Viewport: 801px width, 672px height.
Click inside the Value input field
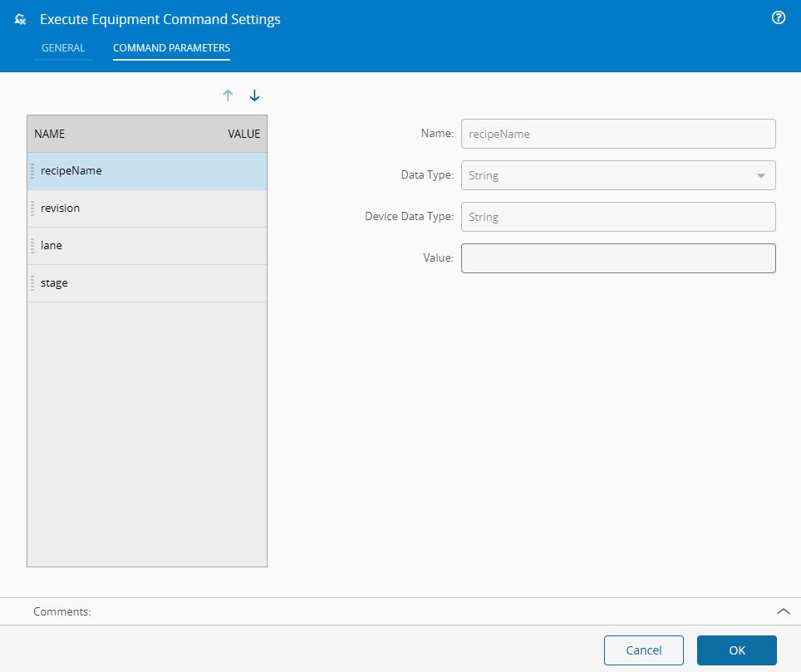[618, 258]
